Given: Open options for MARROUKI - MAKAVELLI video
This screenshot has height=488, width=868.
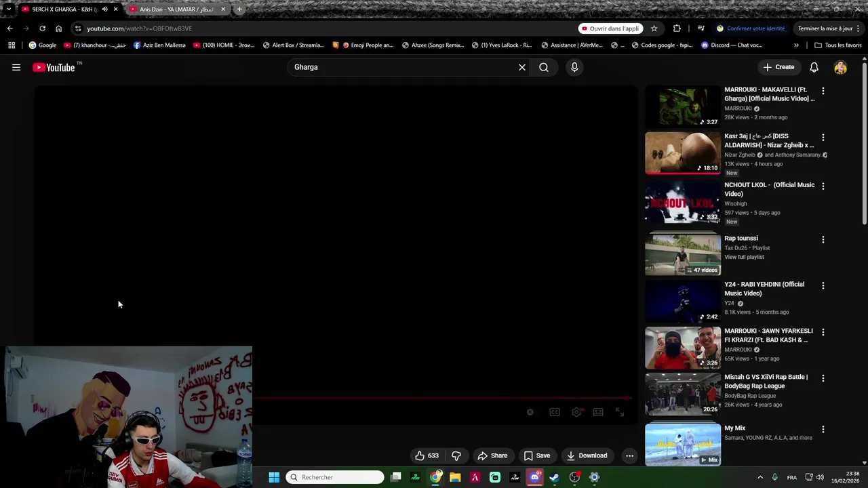Looking at the screenshot, I should [823, 91].
